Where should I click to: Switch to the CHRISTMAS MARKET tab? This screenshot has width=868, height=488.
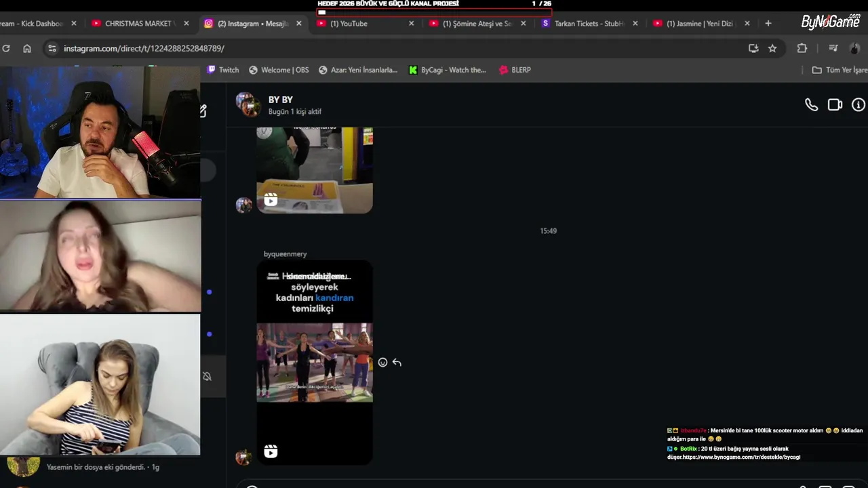pos(140,23)
